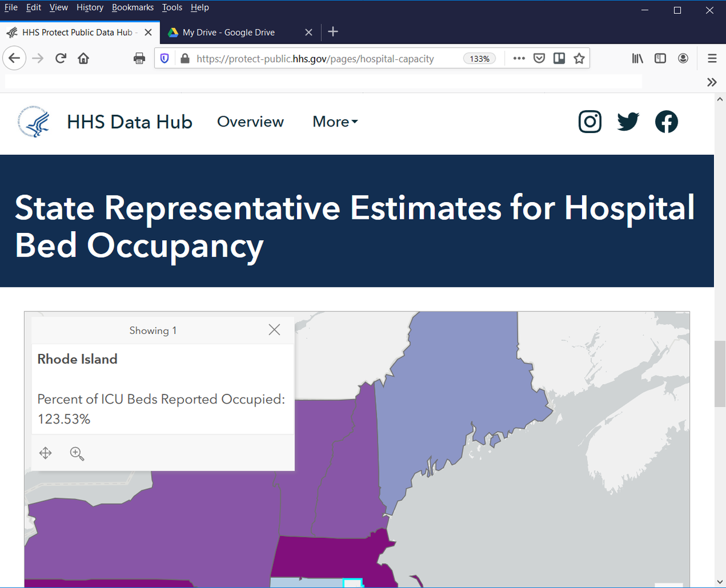
Task: Expand the More navigation dropdown
Action: (x=335, y=122)
